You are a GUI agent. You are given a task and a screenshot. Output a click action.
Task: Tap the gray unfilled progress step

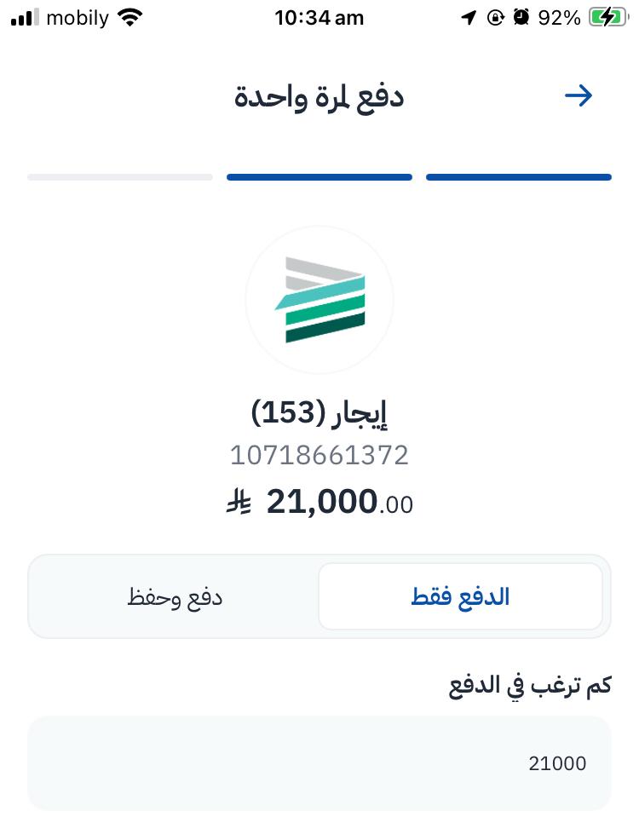[x=120, y=177]
